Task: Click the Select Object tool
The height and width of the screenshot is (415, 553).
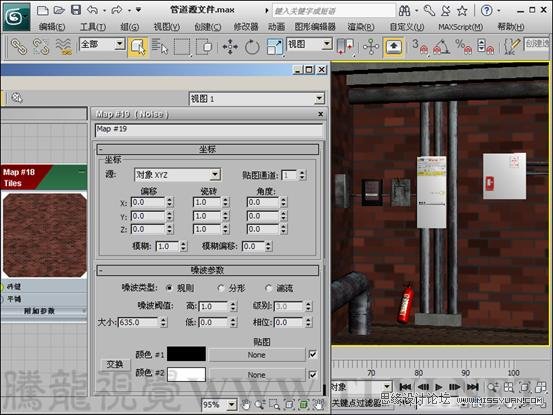Action: 138,47
